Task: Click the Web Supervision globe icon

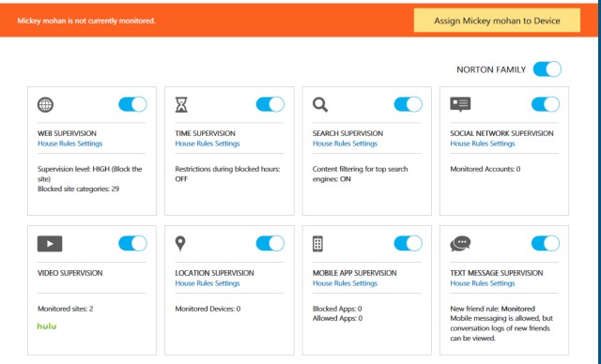Action: coord(45,105)
